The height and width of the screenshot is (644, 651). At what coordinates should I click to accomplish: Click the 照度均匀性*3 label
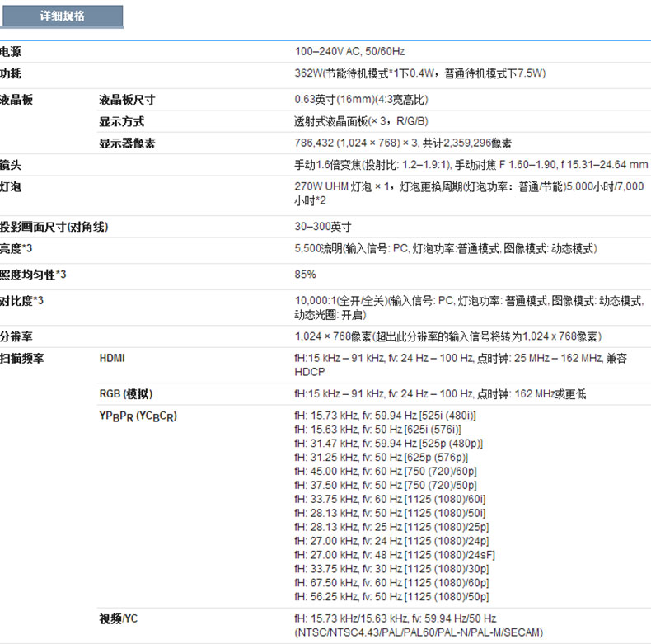[33, 275]
